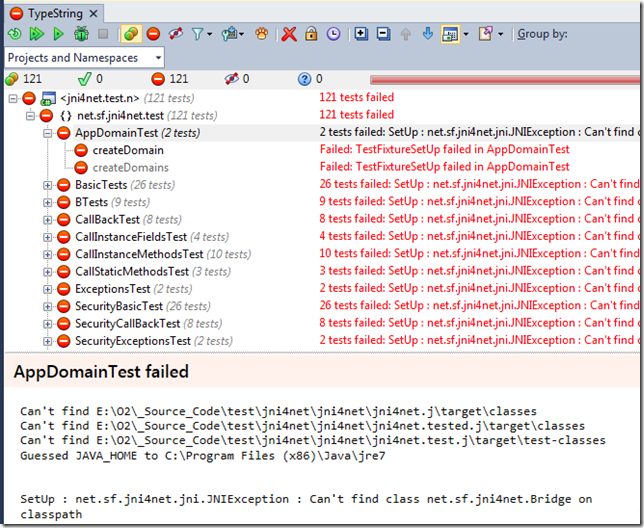Image resolution: width=644 pixels, height=528 pixels.
Task: Collapse the AppDomainTest tree node
Action: [47, 133]
